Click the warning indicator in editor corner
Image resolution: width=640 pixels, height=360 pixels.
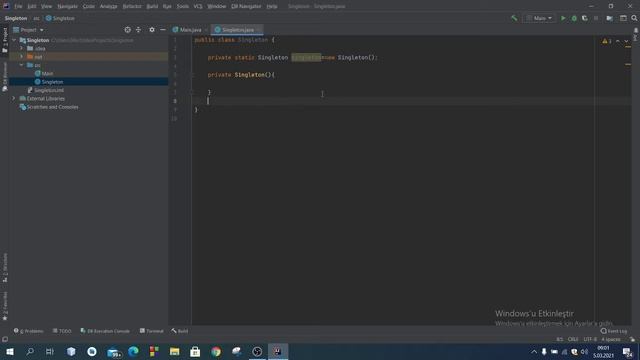607,41
